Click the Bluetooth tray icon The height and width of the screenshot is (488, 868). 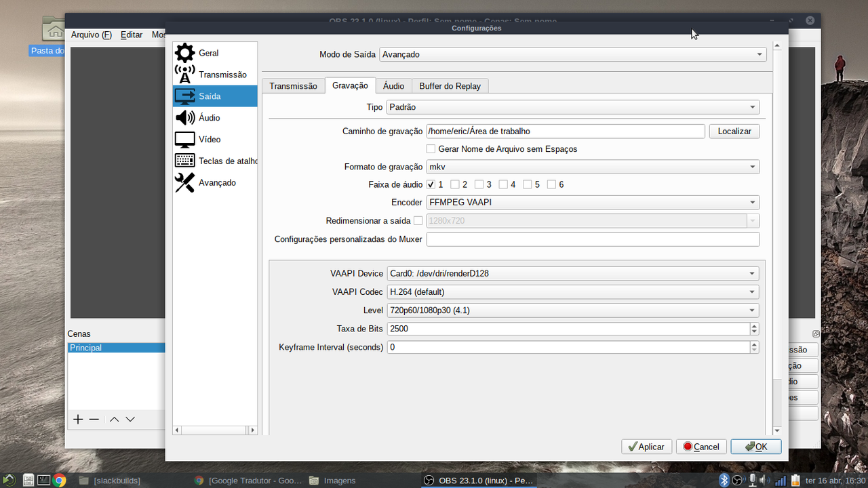click(x=724, y=481)
